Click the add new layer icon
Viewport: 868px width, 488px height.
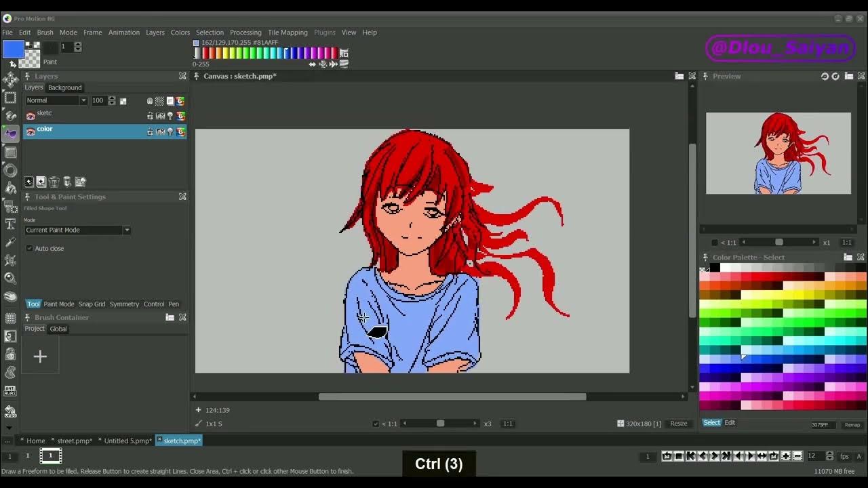(x=41, y=181)
